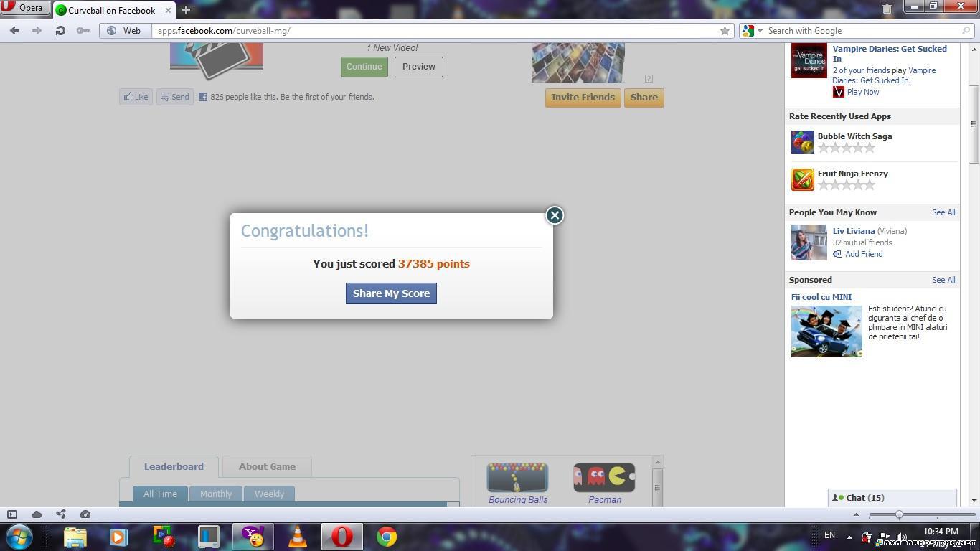Switch to the About Game tab
Viewport: 980px width, 551px height.
click(267, 466)
